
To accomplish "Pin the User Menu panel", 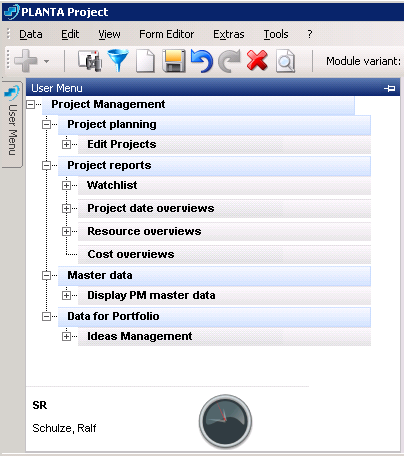I will pyautogui.click(x=389, y=88).
